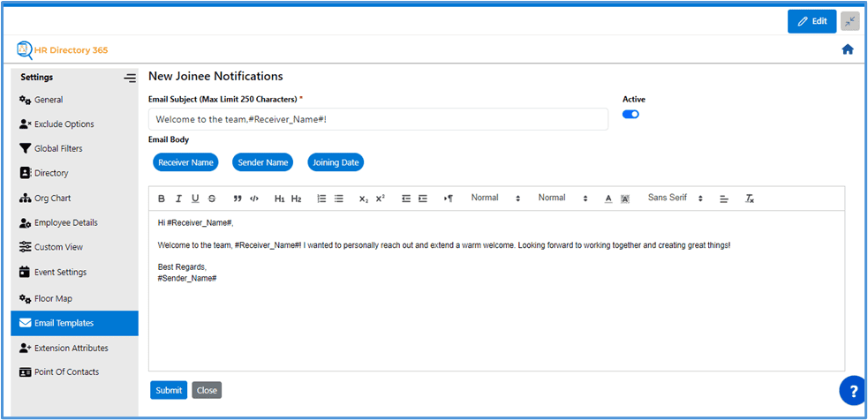Open the text color picker
The width and height of the screenshot is (868, 420).
[608, 199]
